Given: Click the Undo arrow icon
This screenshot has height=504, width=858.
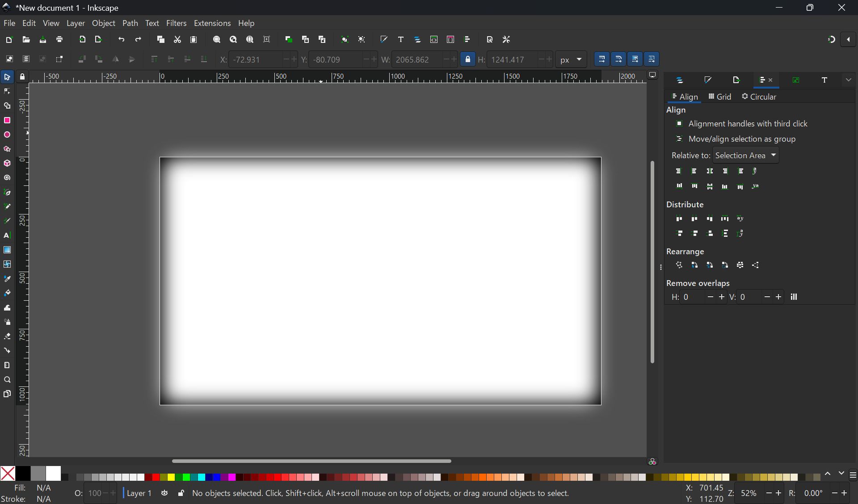Looking at the screenshot, I should pyautogui.click(x=121, y=39).
